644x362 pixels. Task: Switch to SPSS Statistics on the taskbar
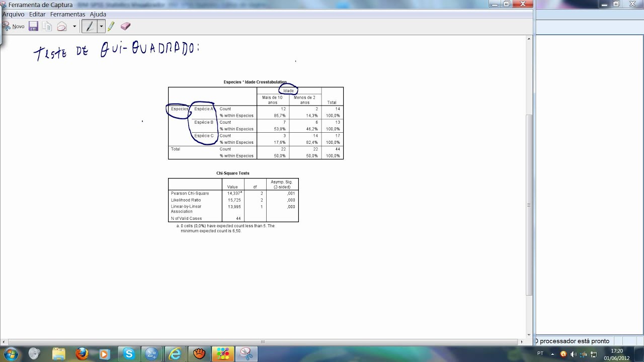[151, 354]
